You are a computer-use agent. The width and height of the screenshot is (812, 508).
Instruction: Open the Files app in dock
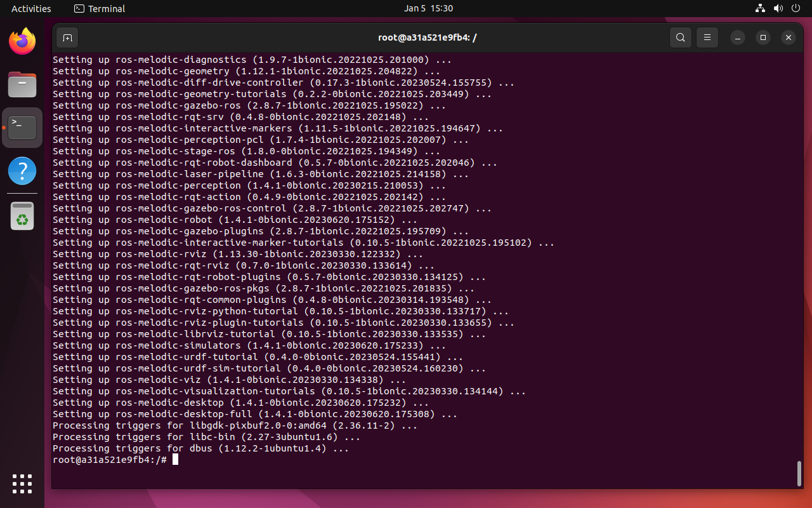point(22,84)
